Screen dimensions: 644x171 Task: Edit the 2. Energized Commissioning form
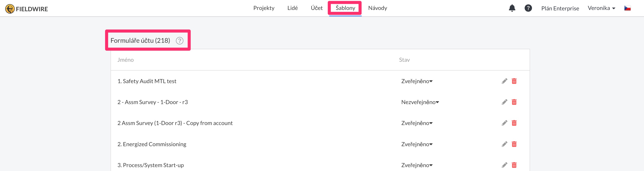coord(504,144)
